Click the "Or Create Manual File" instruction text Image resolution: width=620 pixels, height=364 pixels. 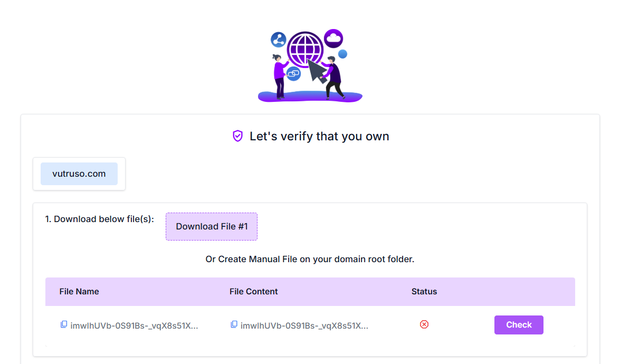pyautogui.click(x=310, y=259)
